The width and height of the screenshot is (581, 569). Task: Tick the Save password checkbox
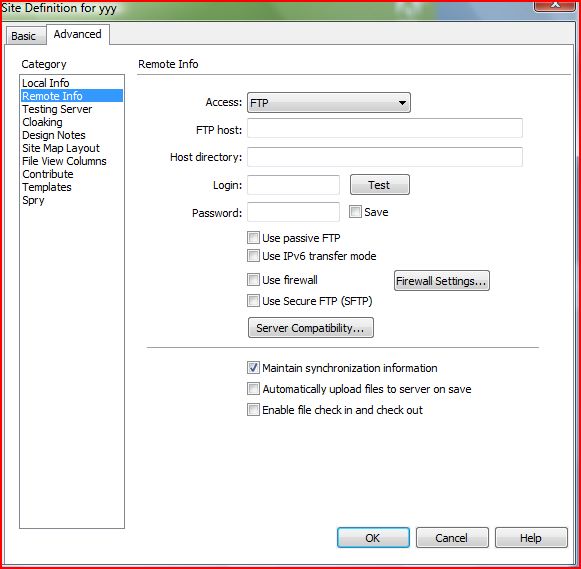355,212
